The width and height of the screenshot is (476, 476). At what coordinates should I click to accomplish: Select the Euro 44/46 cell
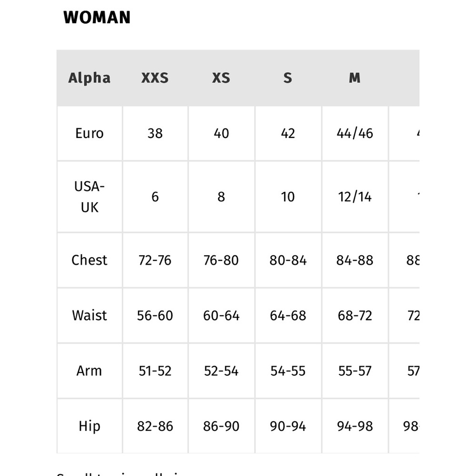coord(355,133)
